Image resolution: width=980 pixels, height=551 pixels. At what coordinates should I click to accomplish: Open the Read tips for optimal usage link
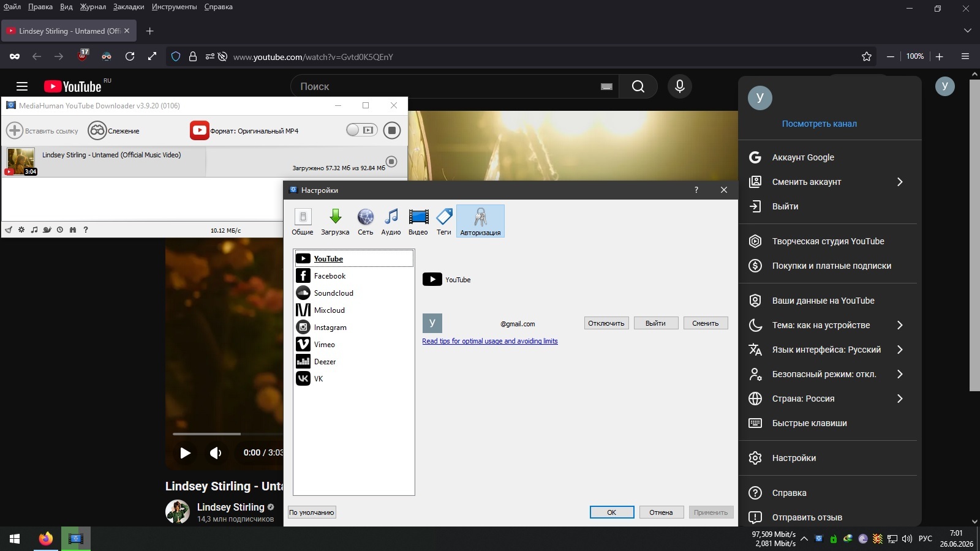[490, 341]
